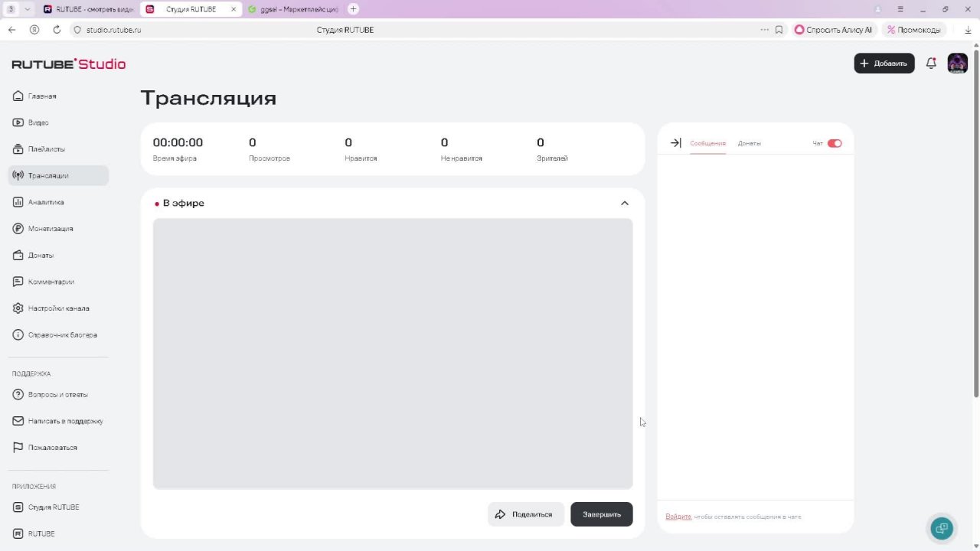Click the RUTUBE app icon in sidebar
980x551 pixels.
[x=18, y=533]
